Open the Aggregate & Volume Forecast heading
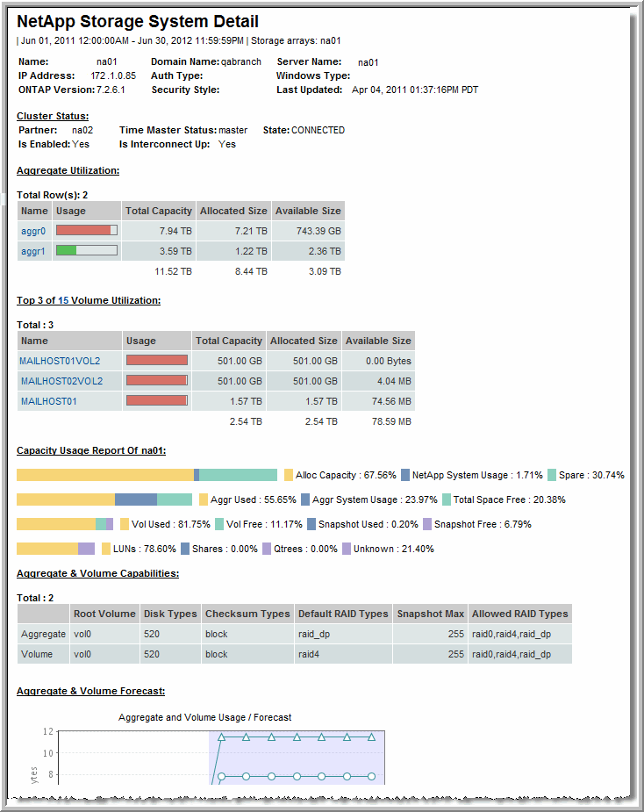The image size is (644, 812). [90, 692]
